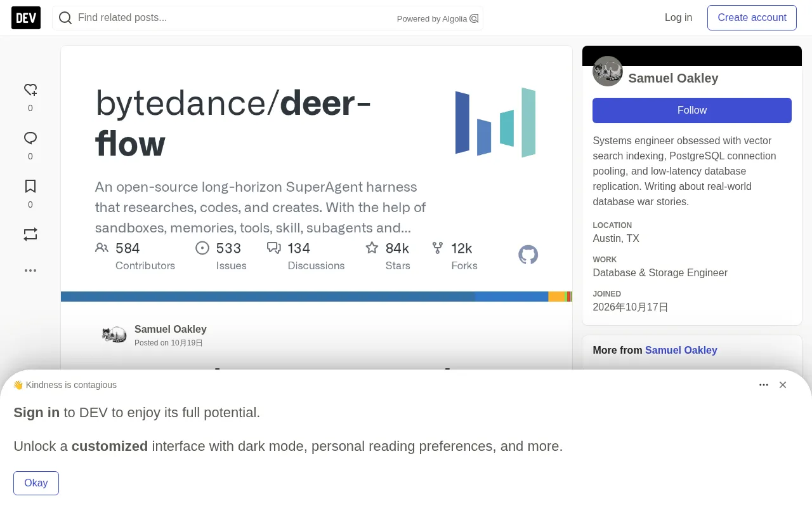The image size is (812, 508).
Task: Follow Samuel Oakley
Action: point(692,110)
